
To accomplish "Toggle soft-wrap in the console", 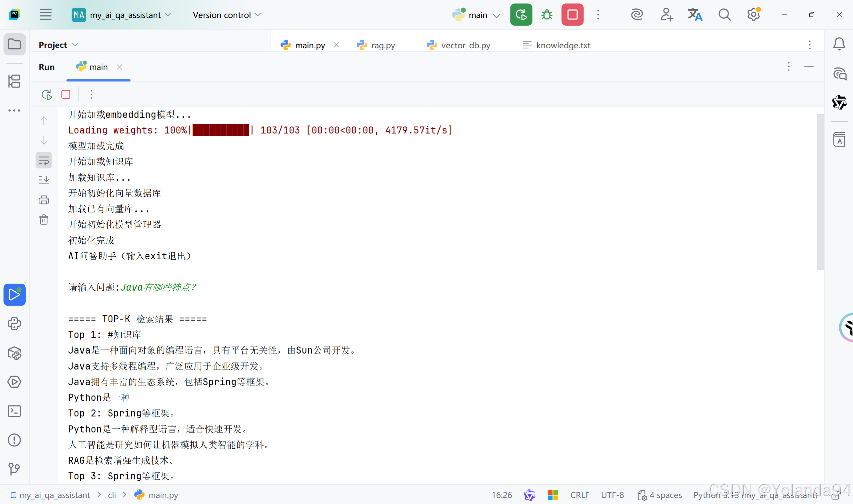I will 44,160.
